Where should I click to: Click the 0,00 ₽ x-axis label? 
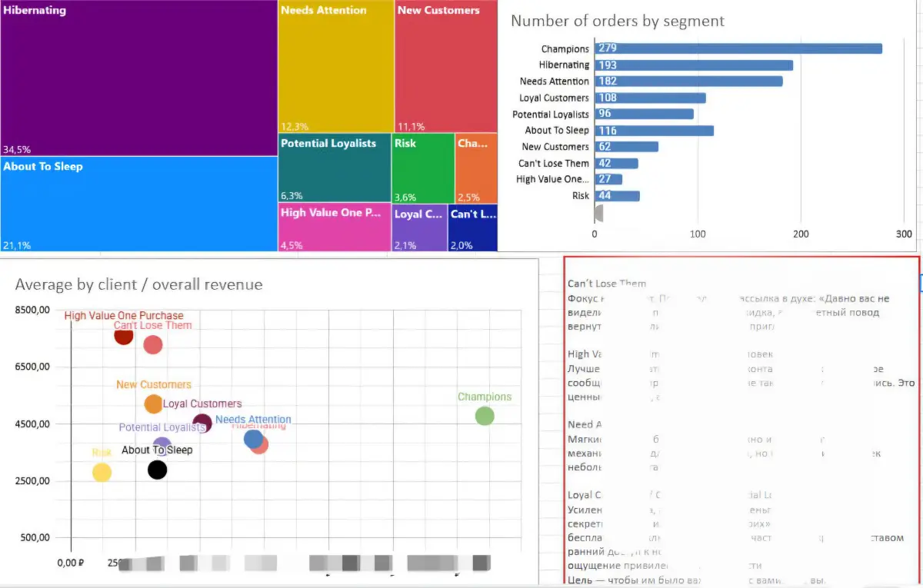click(x=71, y=563)
